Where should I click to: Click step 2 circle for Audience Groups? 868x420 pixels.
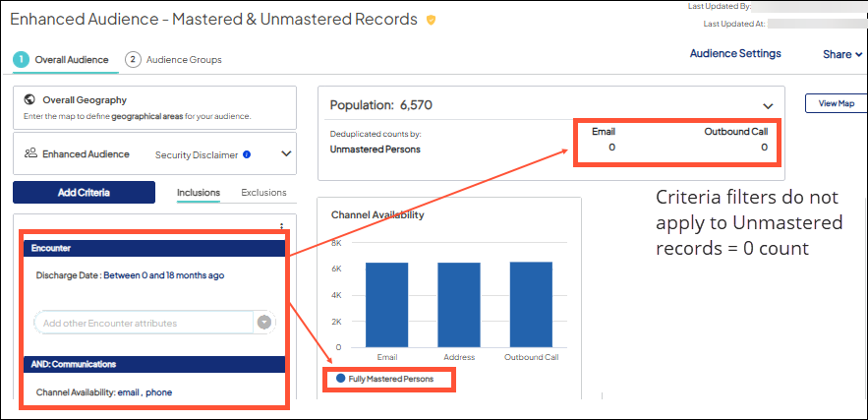coord(133,59)
